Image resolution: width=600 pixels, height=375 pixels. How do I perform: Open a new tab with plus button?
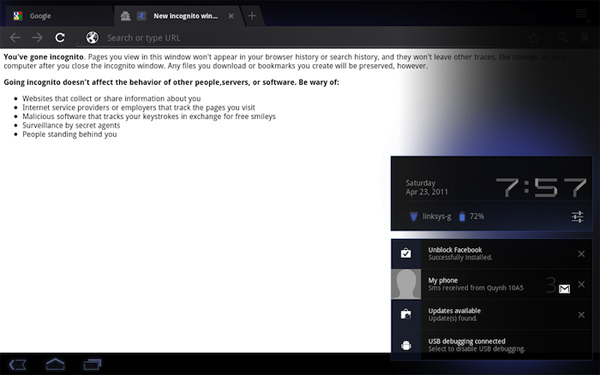pos(252,16)
